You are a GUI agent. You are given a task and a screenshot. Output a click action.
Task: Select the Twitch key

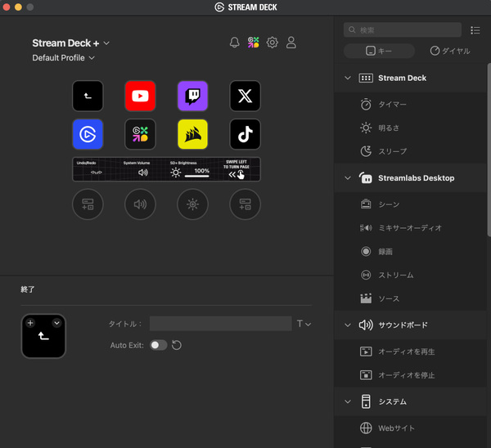point(192,96)
